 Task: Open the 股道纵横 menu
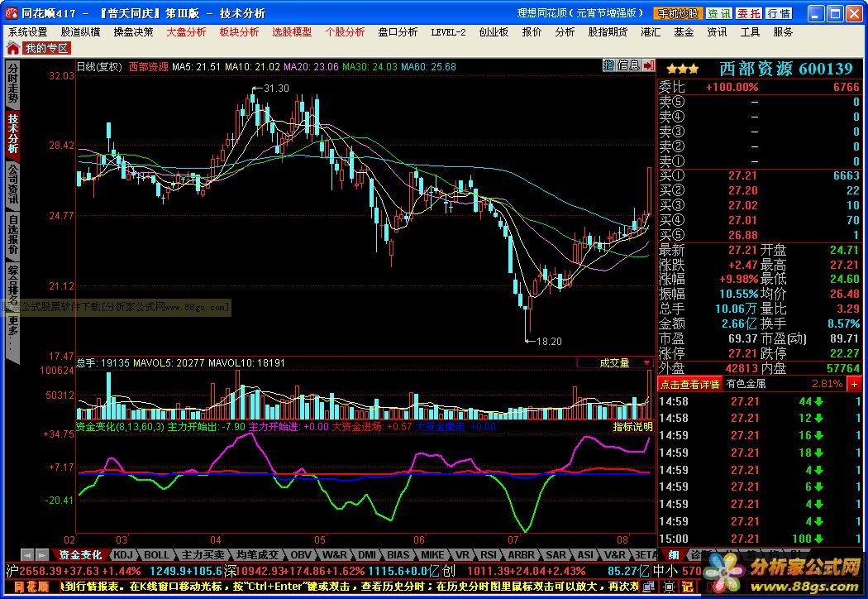[x=81, y=32]
